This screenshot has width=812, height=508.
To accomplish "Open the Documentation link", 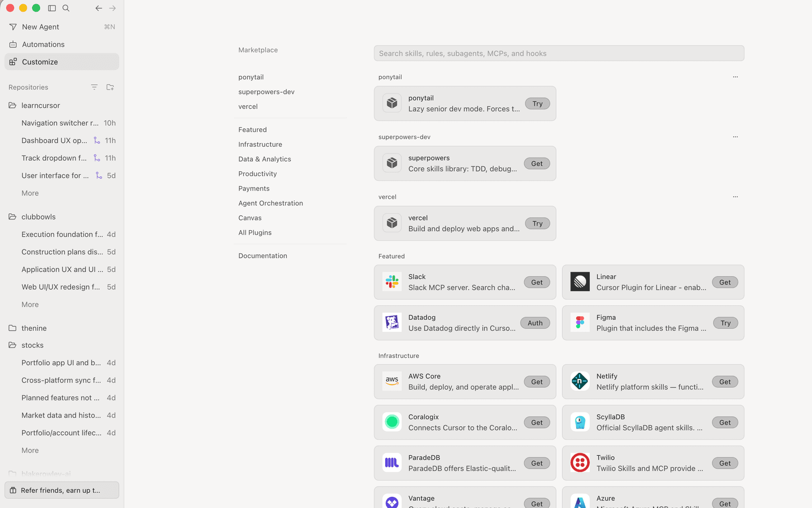I will [x=263, y=256].
